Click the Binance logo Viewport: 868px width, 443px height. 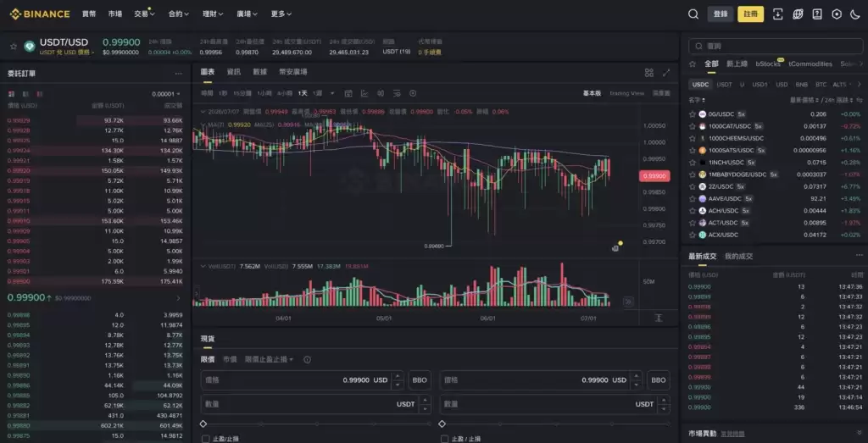pyautogui.click(x=39, y=14)
